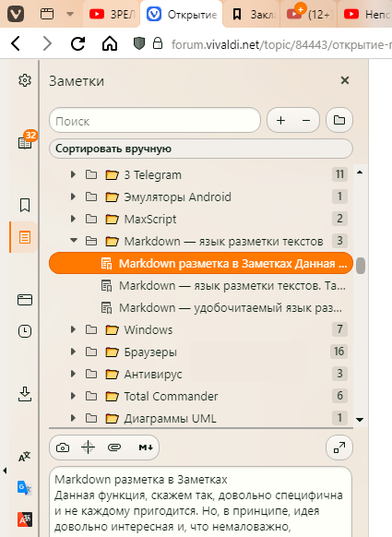Open the Translate panel icon

[x=25, y=457]
